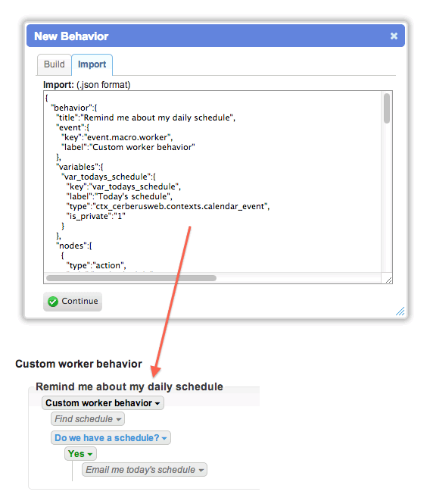Click the New Behavior title bar
This screenshot has width=430, height=504.
point(216,36)
